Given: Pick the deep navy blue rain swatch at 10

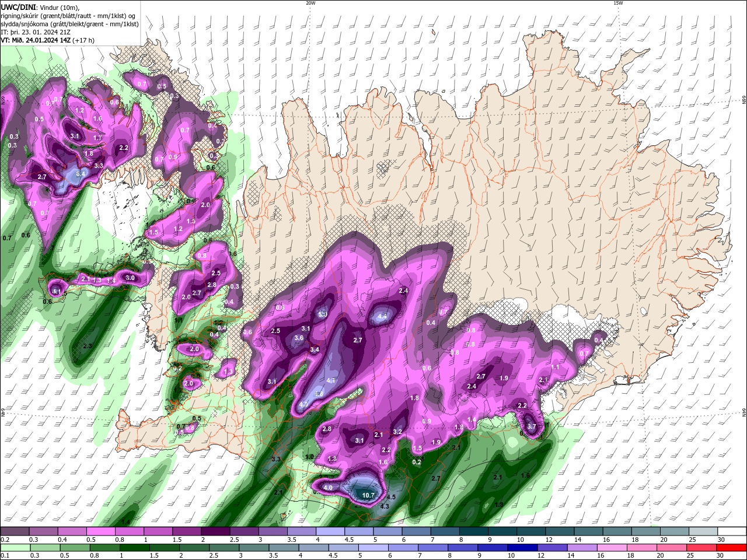Looking at the screenshot, I should point(522,548).
